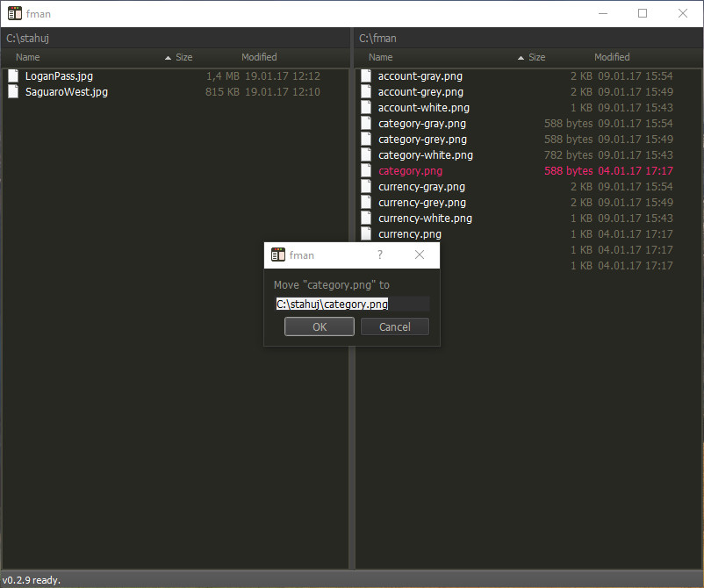Sort left pane by Size column
The height and width of the screenshot is (588, 704).
coord(183,57)
